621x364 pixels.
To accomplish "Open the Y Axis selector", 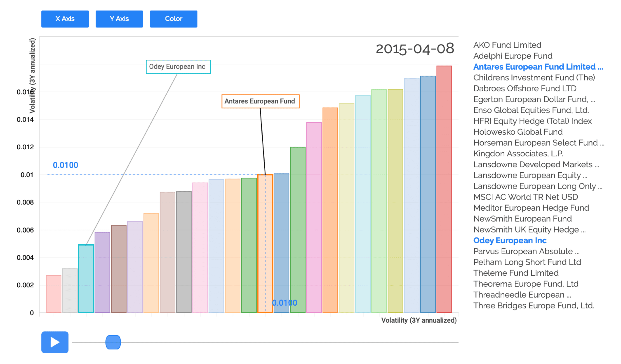I will point(119,19).
